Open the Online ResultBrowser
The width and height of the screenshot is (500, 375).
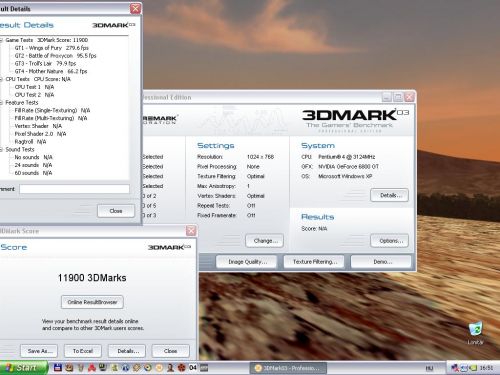click(x=92, y=302)
